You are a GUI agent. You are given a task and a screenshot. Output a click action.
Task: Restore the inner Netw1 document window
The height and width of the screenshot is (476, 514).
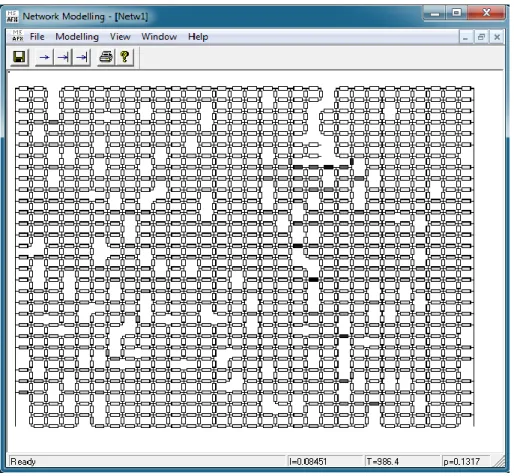[481, 37]
